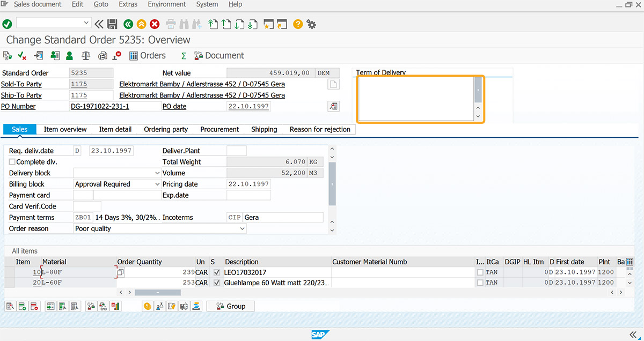This screenshot has width=644, height=341.
Task: Click the icon beside the PO date field
Action: (333, 106)
